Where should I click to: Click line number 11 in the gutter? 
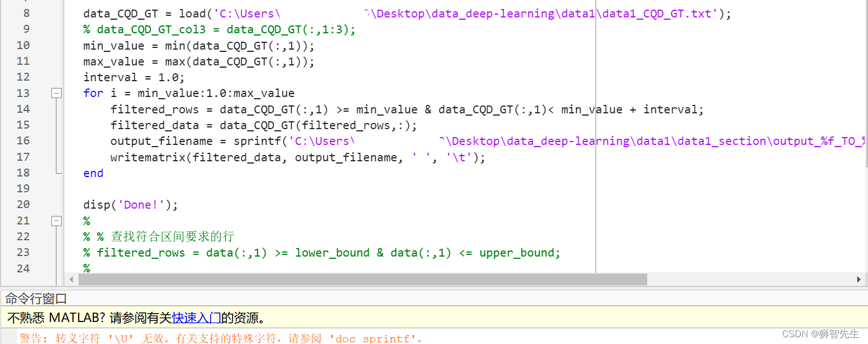23,61
